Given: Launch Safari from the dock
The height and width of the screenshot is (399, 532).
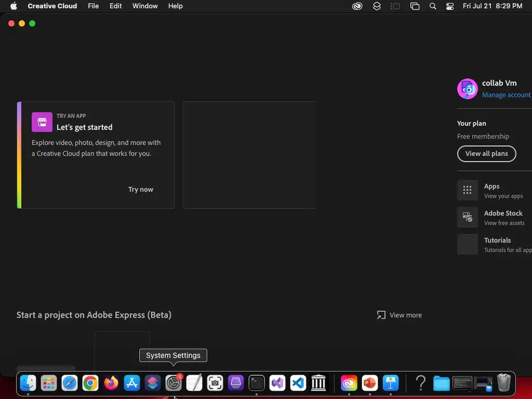Looking at the screenshot, I should (70, 383).
